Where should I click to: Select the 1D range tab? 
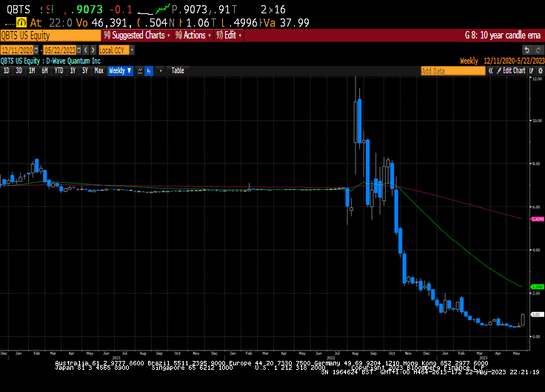point(6,71)
